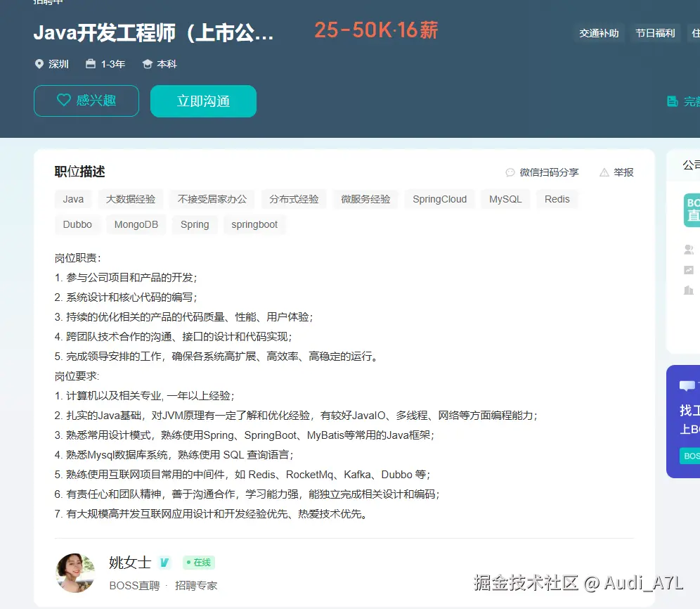Select the SpringCloud skill tag
700x609 pixels.
[439, 199]
